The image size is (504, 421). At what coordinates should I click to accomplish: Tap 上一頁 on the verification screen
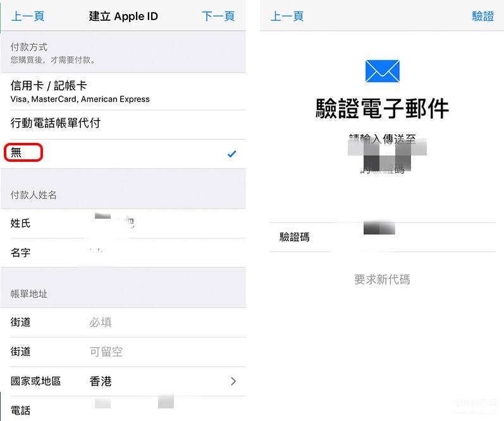(x=287, y=16)
